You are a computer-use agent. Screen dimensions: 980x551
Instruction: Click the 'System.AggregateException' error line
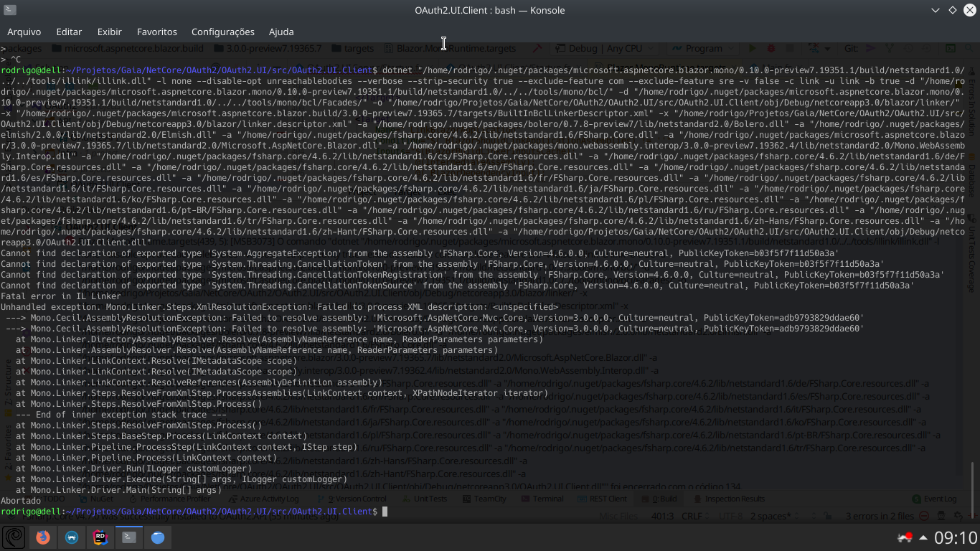click(420, 253)
